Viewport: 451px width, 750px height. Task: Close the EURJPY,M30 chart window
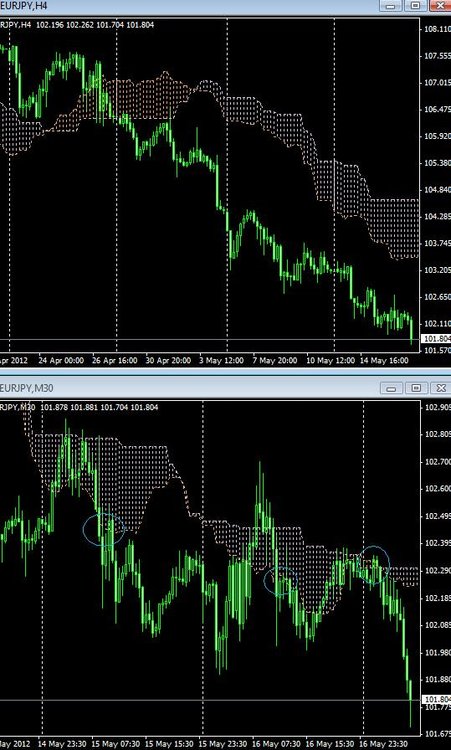440,387
